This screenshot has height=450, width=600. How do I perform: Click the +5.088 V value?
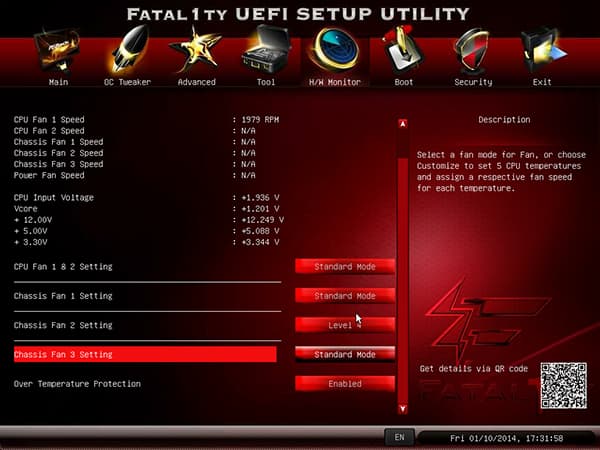[x=260, y=231]
